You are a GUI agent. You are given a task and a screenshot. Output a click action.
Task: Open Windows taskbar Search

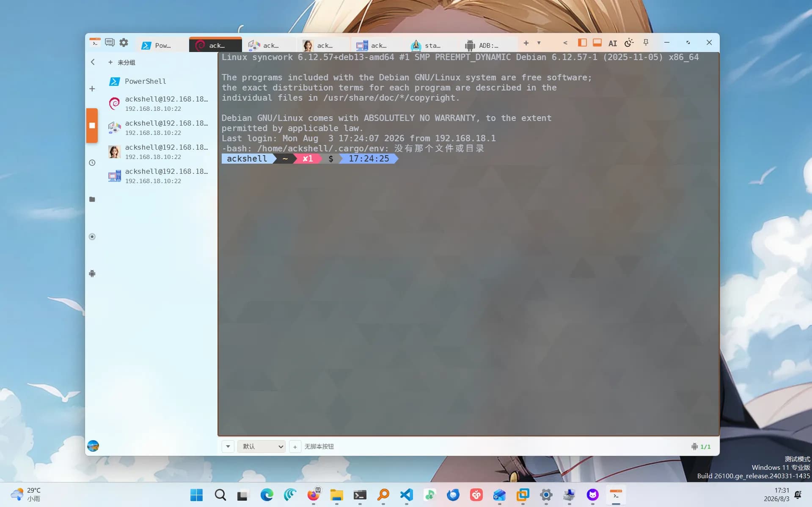[x=220, y=495]
